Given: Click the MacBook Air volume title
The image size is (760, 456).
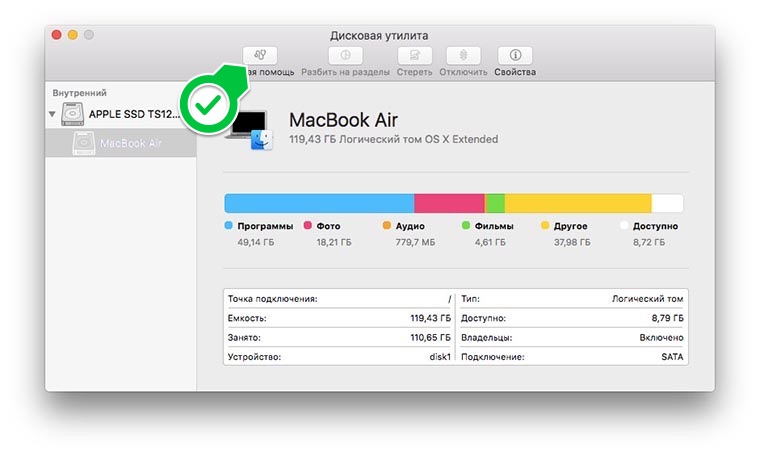Looking at the screenshot, I should [343, 120].
